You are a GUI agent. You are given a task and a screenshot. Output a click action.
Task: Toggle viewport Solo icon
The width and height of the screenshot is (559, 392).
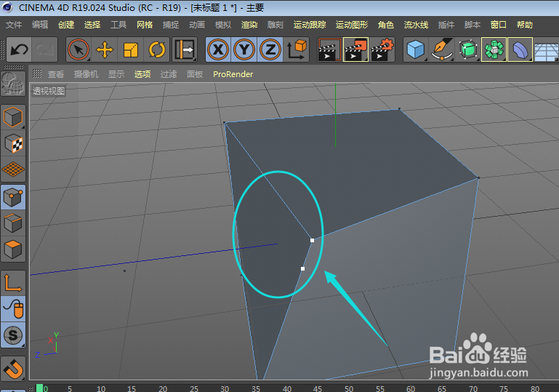point(13,335)
